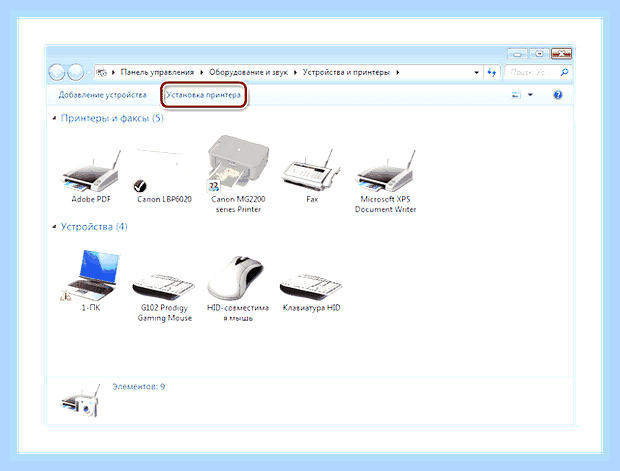
Task: Open recent pages dropdown next to forward arrow
Action: [x=89, y=72]
